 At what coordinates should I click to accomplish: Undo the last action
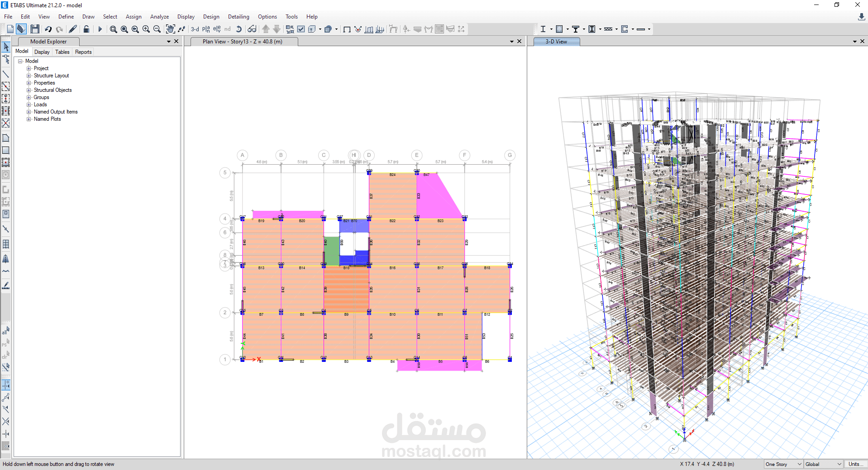[48, 29]
